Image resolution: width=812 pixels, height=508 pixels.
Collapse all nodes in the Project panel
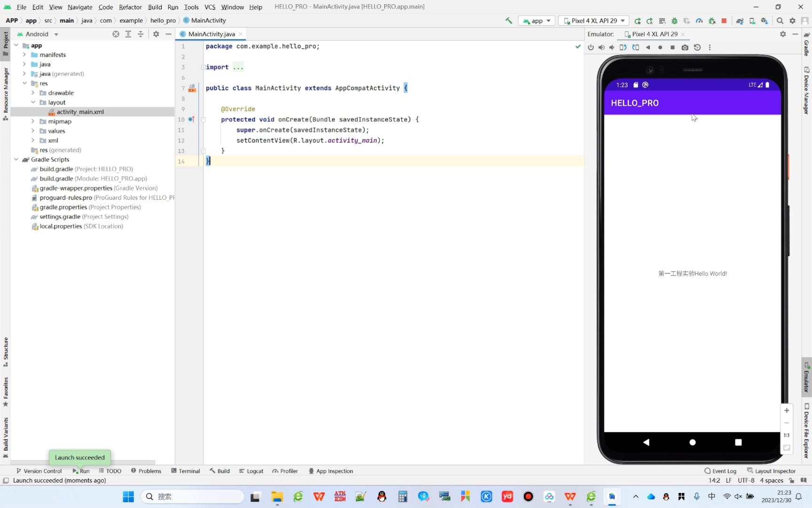(140, 34)
